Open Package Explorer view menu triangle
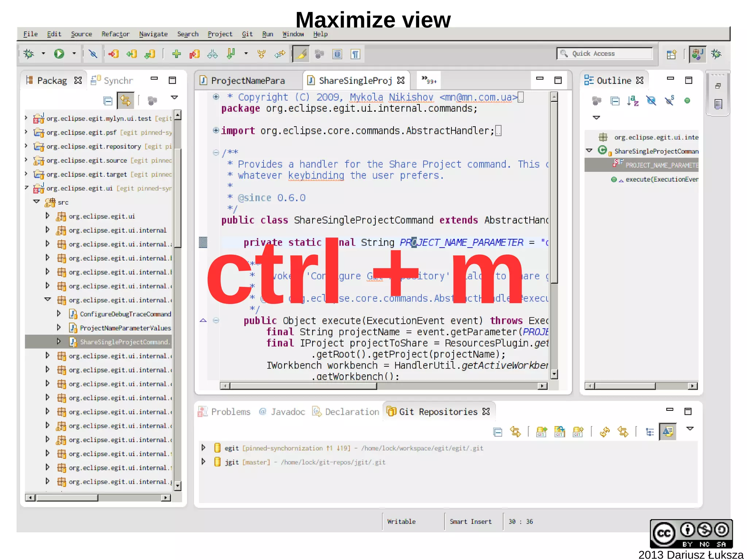Screen dimensions: 747x560 click(x=174, y=98)
